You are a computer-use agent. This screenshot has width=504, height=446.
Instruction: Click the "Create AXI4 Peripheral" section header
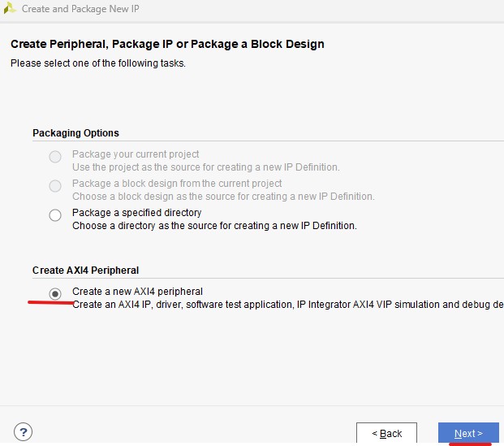tap(85, 270)
